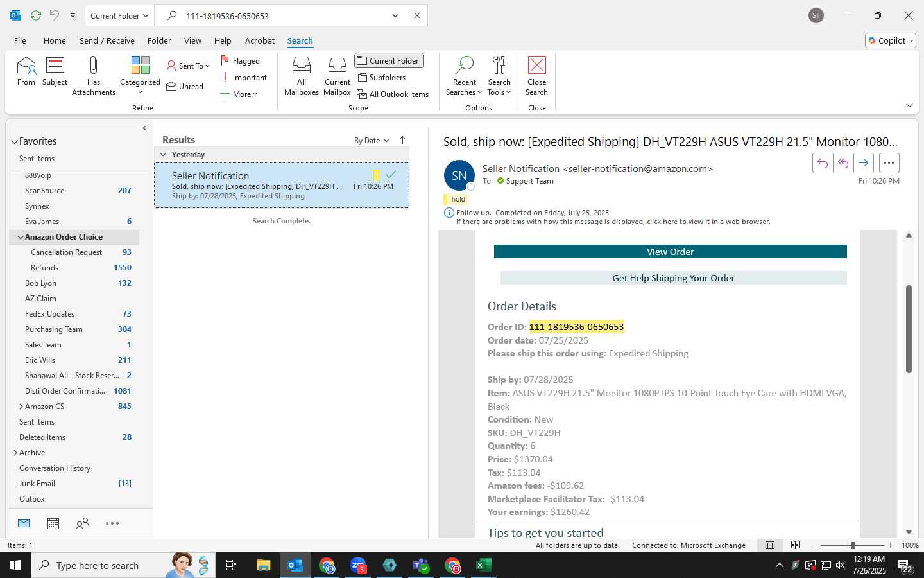Open the View tab
924x578 pixels.
tap(193, 40)
